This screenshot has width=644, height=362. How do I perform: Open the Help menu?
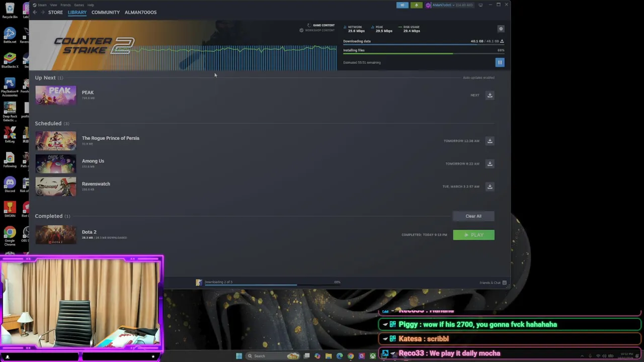click(91, 5)
